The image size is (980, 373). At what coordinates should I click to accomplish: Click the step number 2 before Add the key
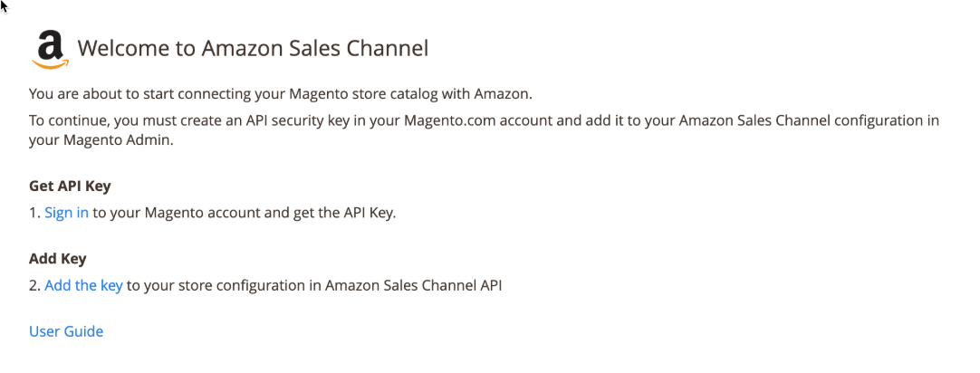pos(34,285)
